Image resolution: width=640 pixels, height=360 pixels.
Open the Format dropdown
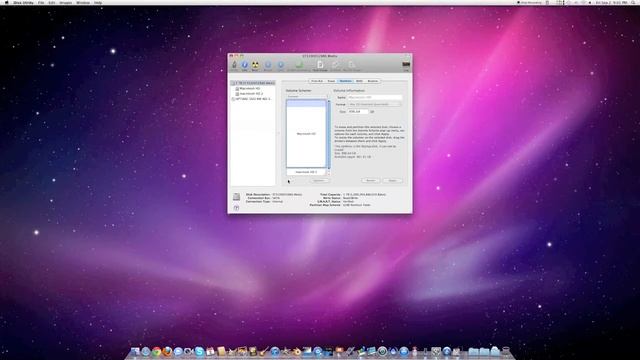coord(374,104)
